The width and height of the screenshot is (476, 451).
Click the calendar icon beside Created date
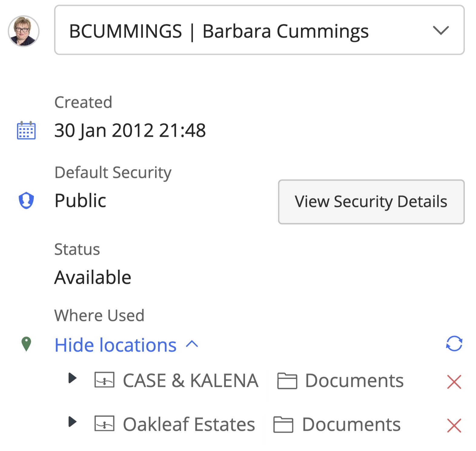(x=26, y=130)
